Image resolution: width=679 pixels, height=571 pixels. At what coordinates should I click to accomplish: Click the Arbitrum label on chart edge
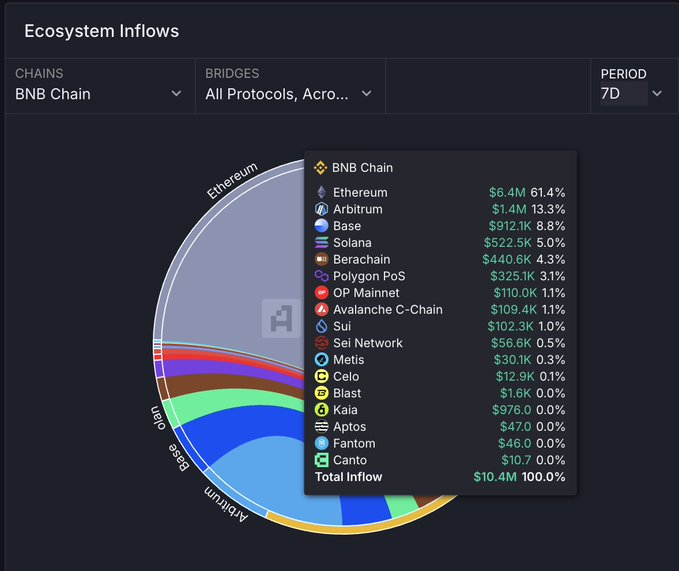[227, 503]
